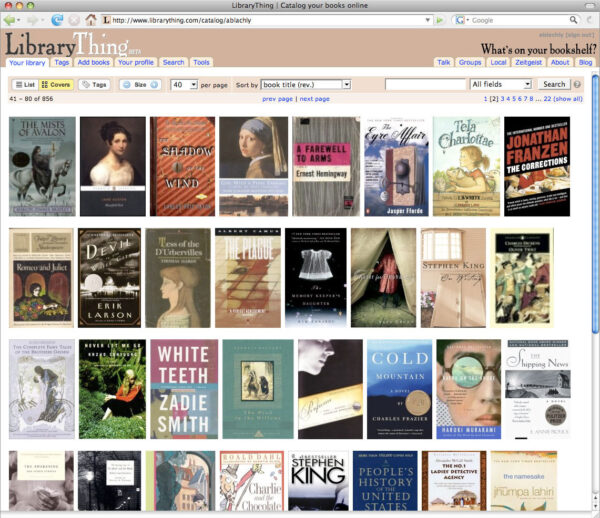Open White Teeth Zadie Smith cover
The height and width of the screenshot is (518, 600).
click(x=184, y=389)
